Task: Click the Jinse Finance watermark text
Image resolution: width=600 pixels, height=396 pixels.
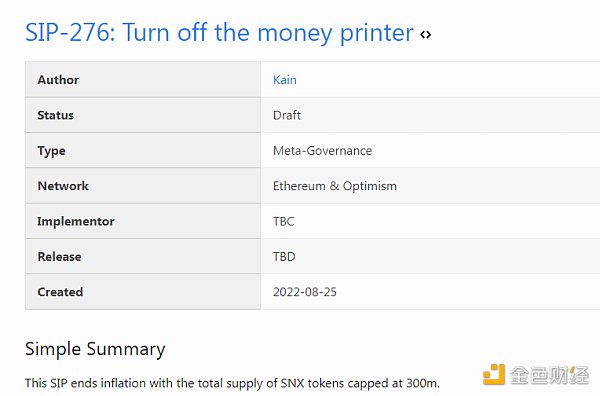Action: (549, 375)
